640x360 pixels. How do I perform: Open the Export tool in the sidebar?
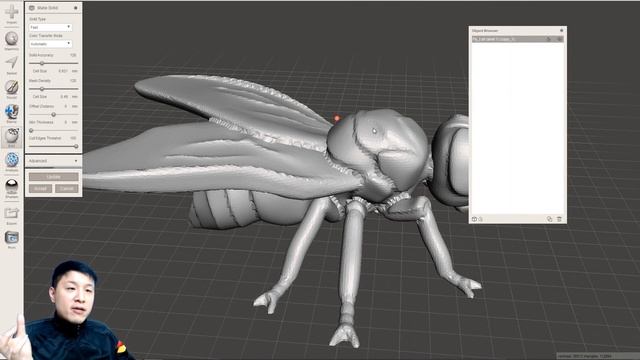click(x=11, y=215)
